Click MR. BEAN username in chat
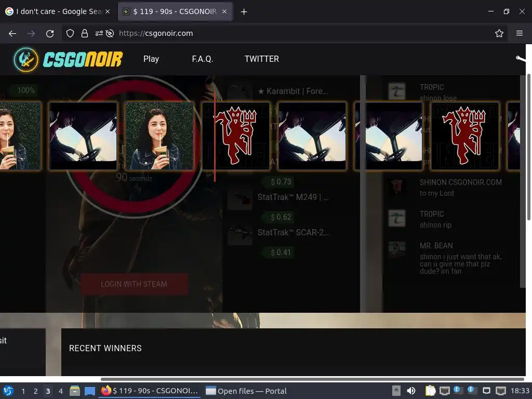This screenshot has width=532, height=399. click(x=436, y=245)
